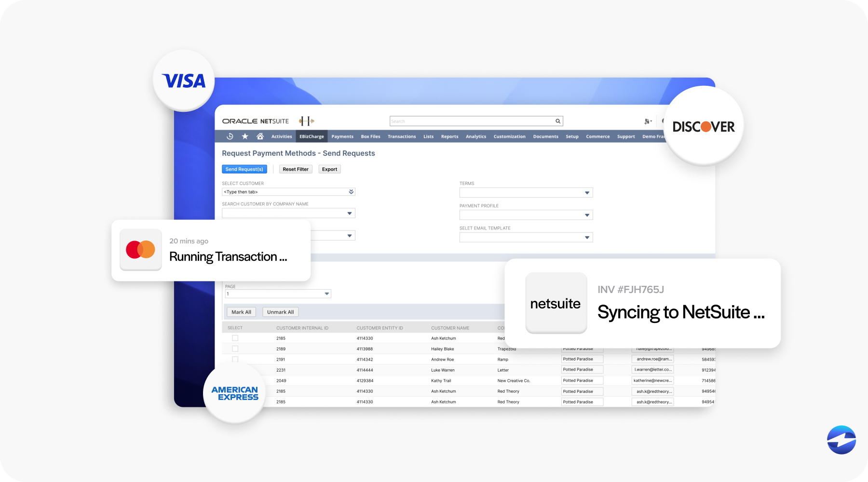Select the Discover card logo

pyautogui.click(x=704, y=126)
